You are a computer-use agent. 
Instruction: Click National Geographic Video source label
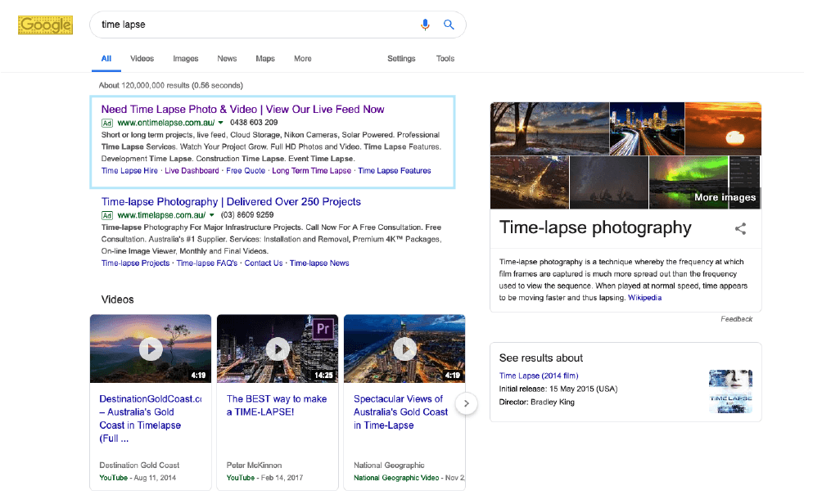click(396, 478)
